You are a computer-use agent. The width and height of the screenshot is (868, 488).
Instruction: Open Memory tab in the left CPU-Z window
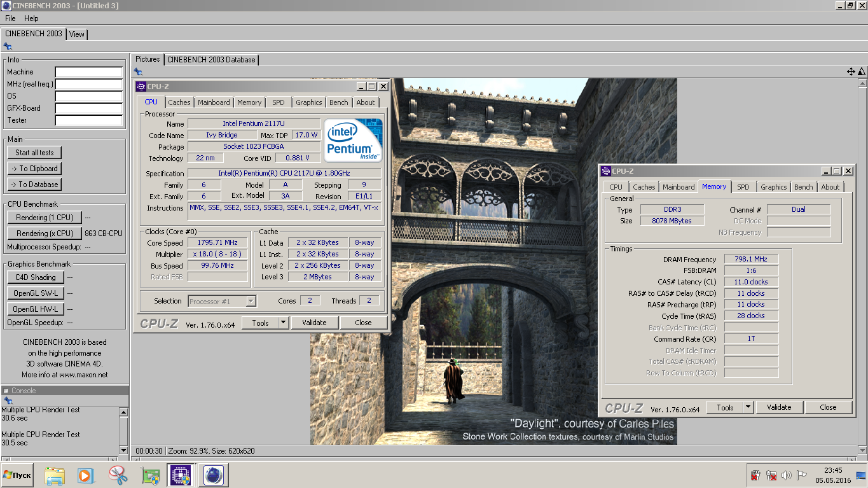(x=249, y=102)
